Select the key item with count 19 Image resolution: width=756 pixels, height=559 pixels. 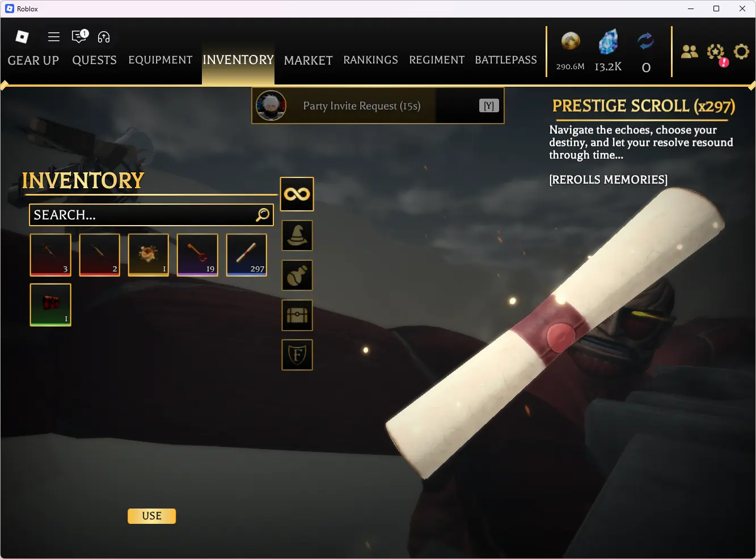197,255
